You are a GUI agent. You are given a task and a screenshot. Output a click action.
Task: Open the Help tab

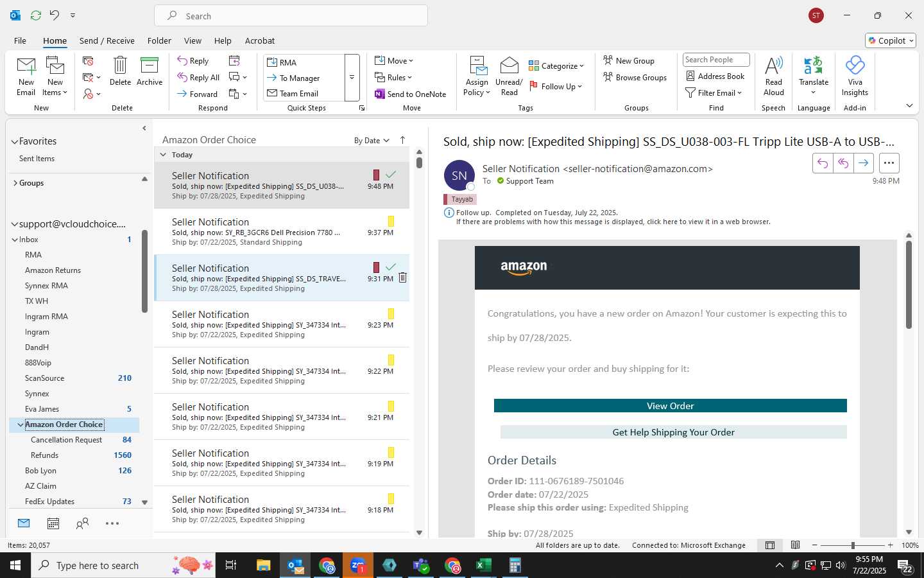[x=223, y=40]
